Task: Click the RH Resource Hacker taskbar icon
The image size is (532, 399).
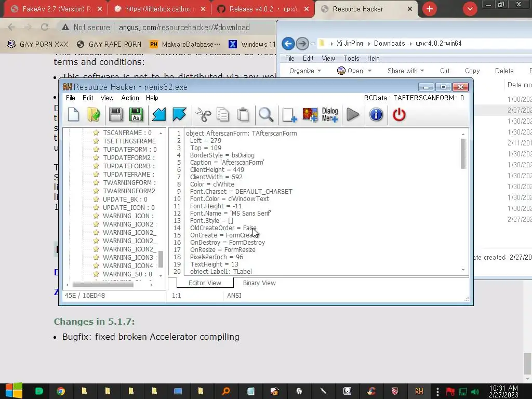Action: click(x=419, y=391)
